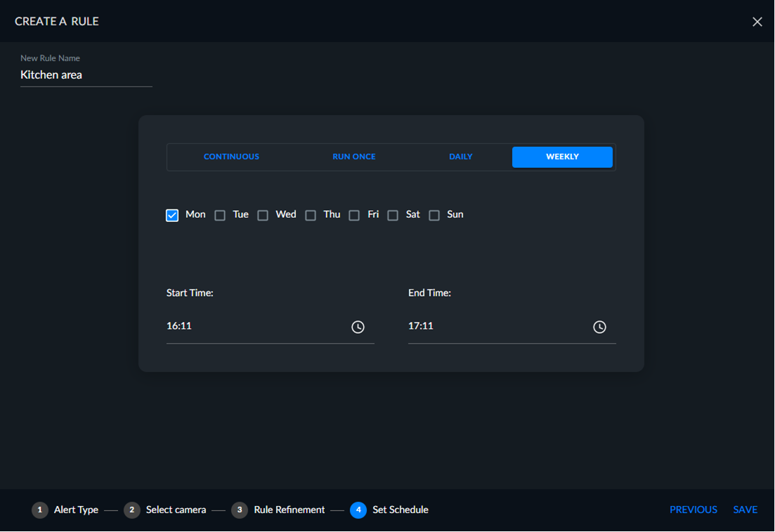The height and width of the screenshot is (532, 775).
Task: Edit the Kitchen area rule name field
Action: coord(86,75)
